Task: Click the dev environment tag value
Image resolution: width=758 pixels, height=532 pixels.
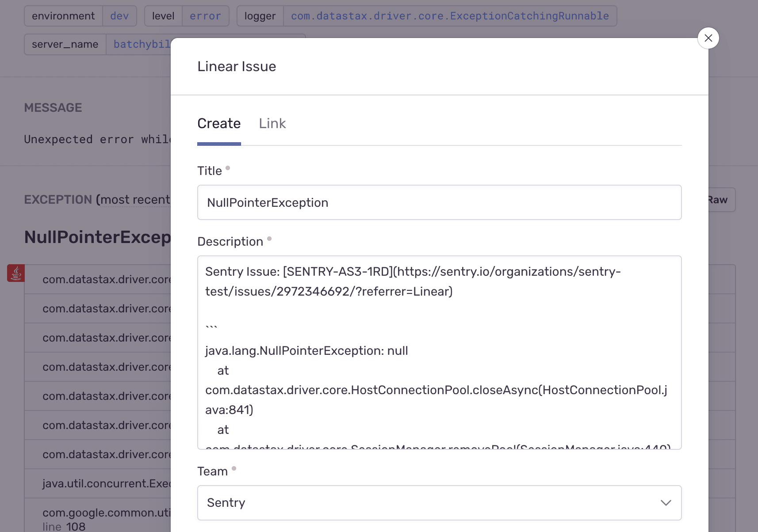Action: [119, 16]
